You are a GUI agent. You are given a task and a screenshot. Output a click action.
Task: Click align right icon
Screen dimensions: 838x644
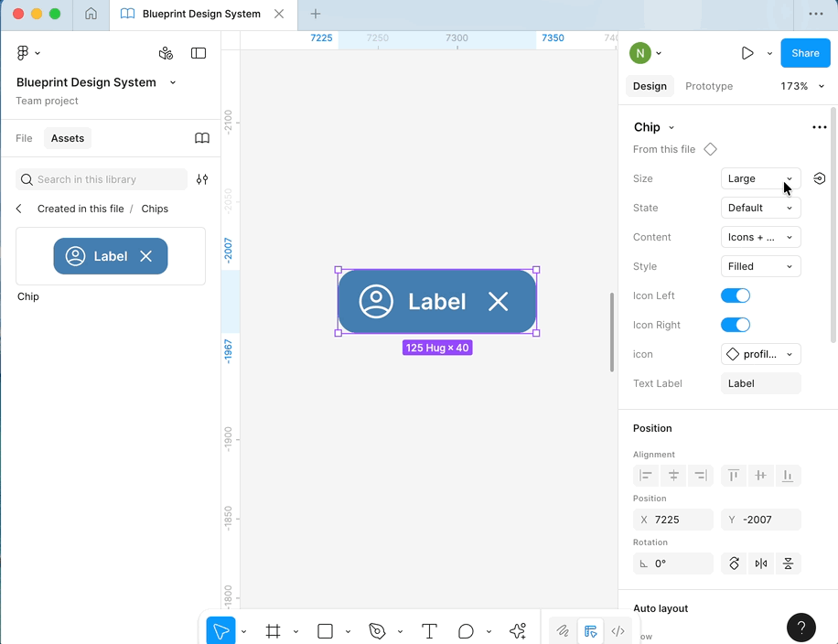(701, 475)
